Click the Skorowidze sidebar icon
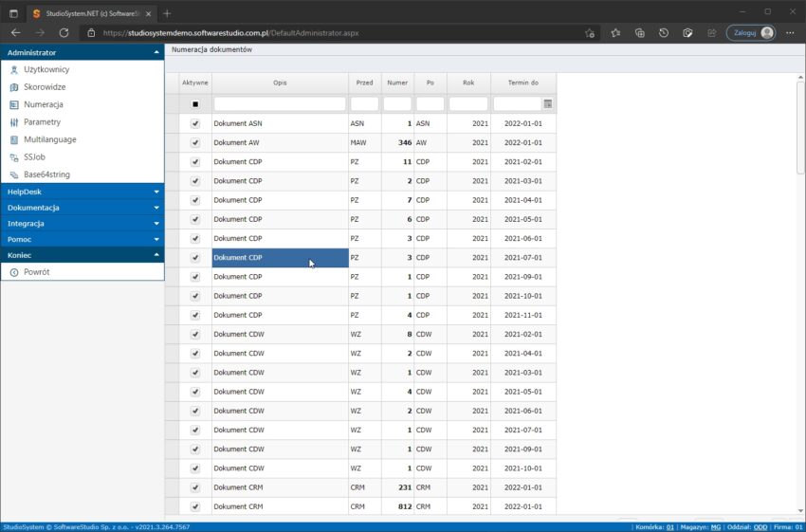The image size is (806, 532). point(14,87)
